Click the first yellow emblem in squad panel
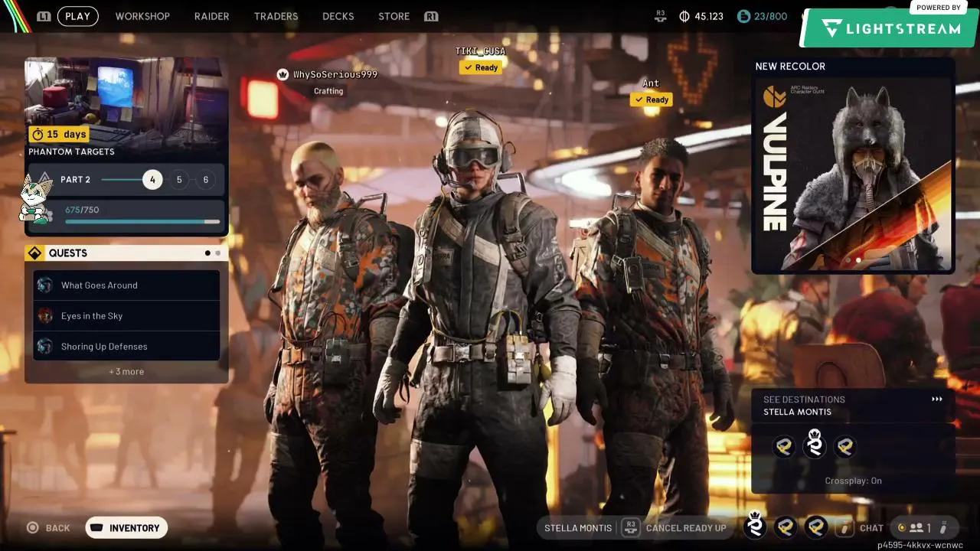 pyautogui.click(x=784, y=446)
